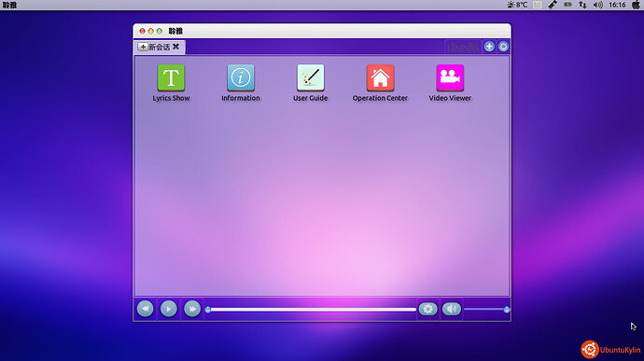This screenshot has height=361, width=644.
Task: Click the clock showing 16:16
Action: (617, 5)
